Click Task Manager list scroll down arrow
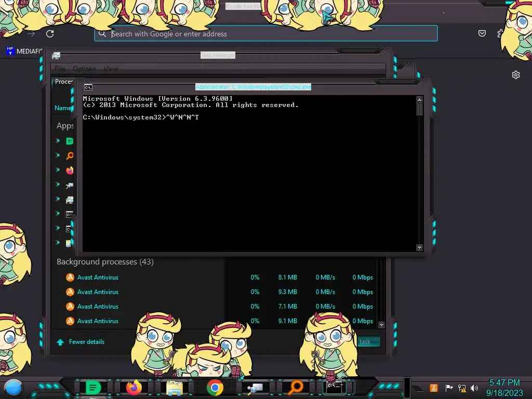This screenshot has height=399, width=532. [381, 325]
